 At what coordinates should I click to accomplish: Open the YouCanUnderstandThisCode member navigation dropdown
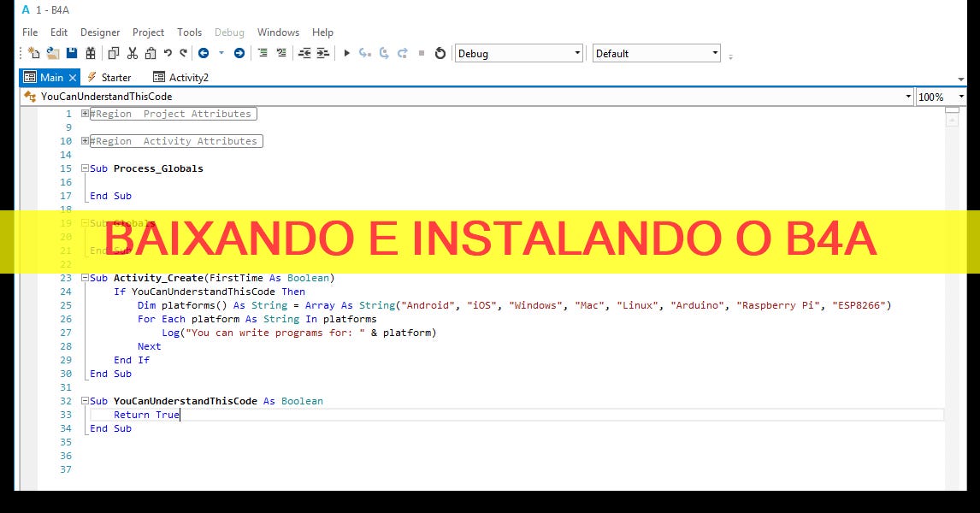pos(908,97)
